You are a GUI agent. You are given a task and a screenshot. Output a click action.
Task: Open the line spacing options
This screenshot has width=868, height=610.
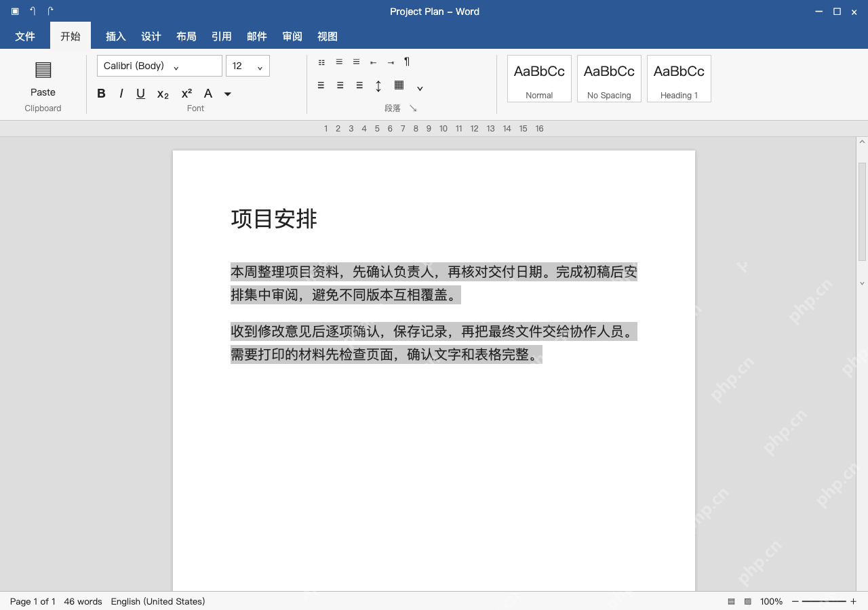coord(378,86)
